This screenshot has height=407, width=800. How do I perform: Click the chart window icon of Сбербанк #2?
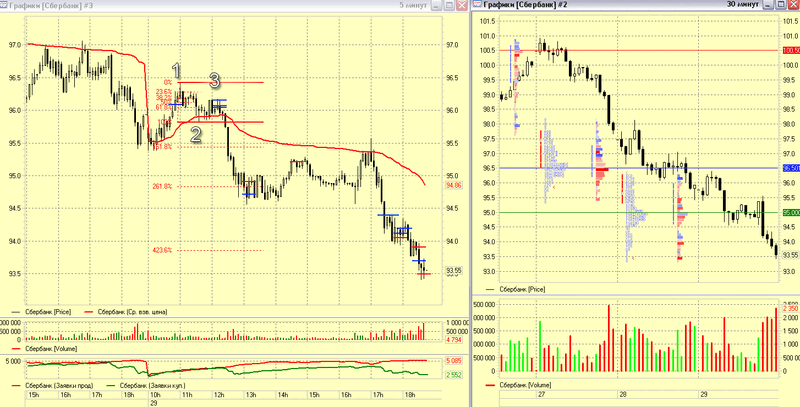coord(477,4)
